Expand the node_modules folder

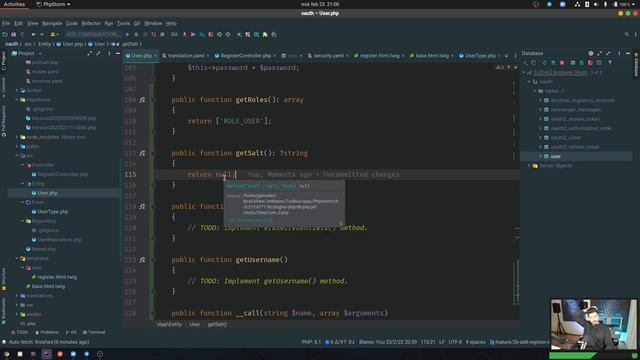(x=17, y=137)
